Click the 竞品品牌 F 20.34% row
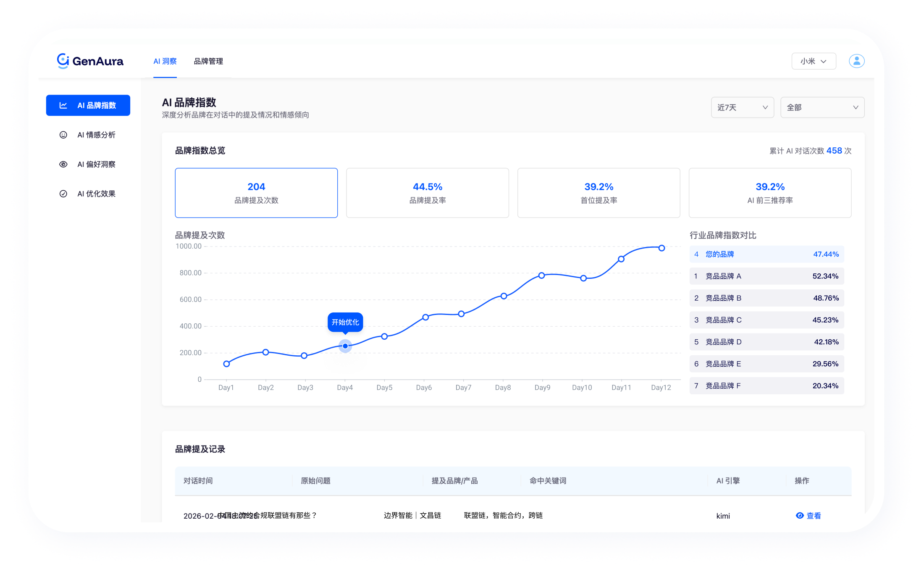This screenshot has height=572, width=924. [x=766, y=386]
